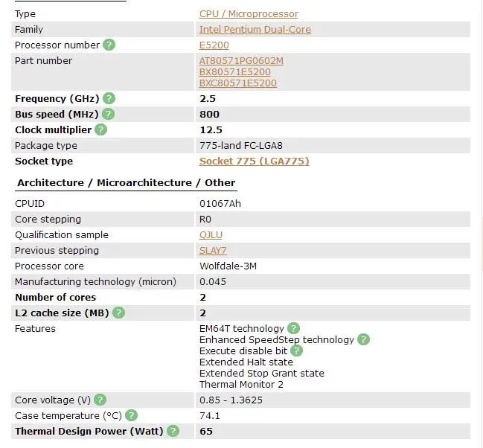Select the core voltage value 0.85 - 1.3625
The image size is (483, 448).
(x=231, y=400)
